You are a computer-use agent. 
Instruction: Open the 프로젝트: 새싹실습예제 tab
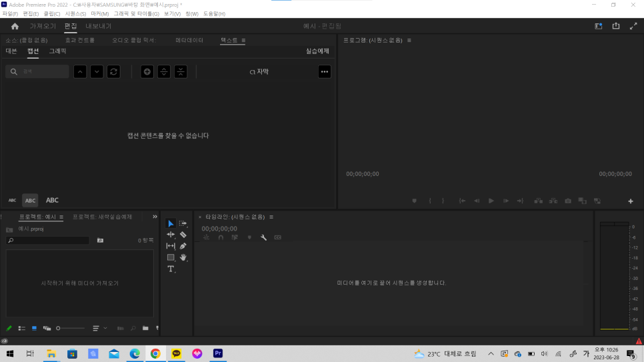click(x=102, y=217)
